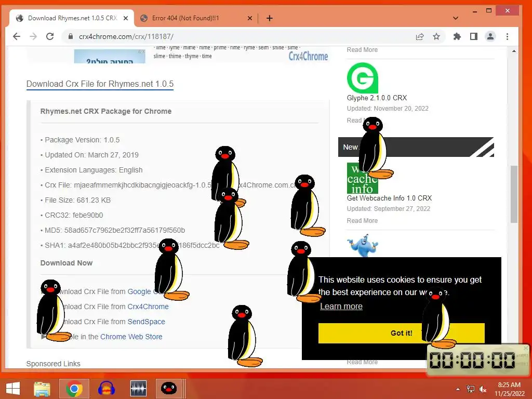Open the taskbar clock 8:25 AM
Image resolution: width=532 pixels, height=399 pixels.
pyautogui.click(x=509, y=389)
